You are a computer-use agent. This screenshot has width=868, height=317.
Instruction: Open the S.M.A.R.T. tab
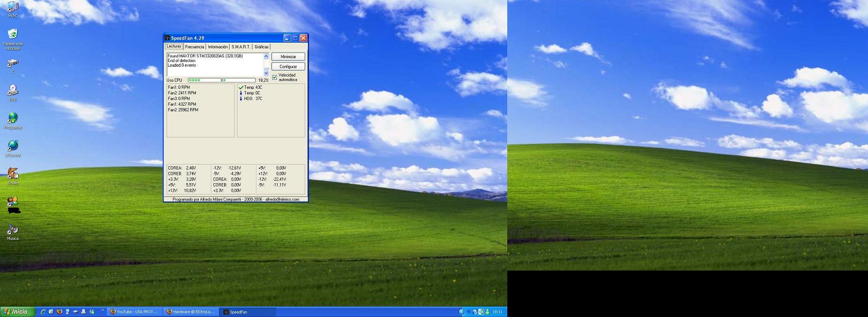[241, 47]
